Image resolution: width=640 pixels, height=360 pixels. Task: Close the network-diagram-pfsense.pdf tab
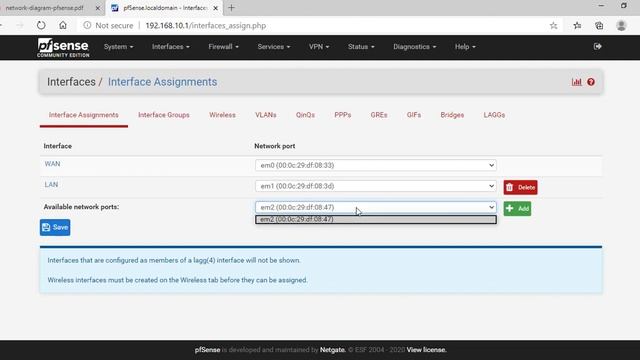tap(98, 8)
